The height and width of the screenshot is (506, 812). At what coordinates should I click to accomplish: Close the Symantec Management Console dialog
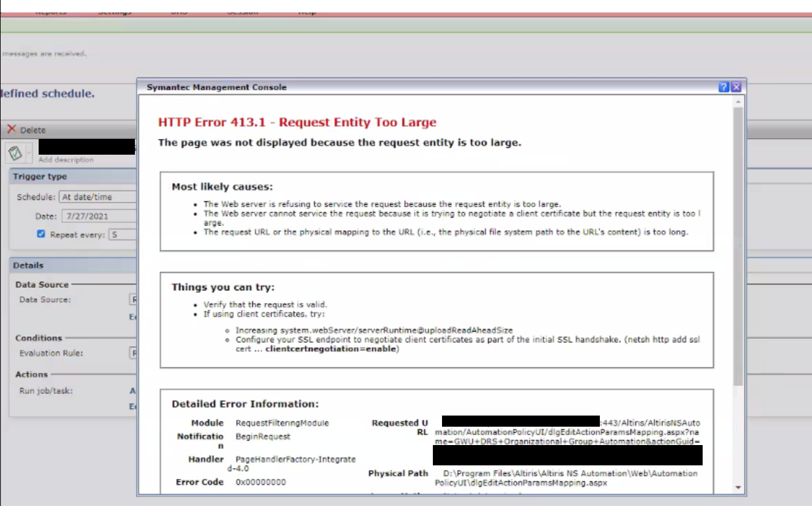coord(736,87)
